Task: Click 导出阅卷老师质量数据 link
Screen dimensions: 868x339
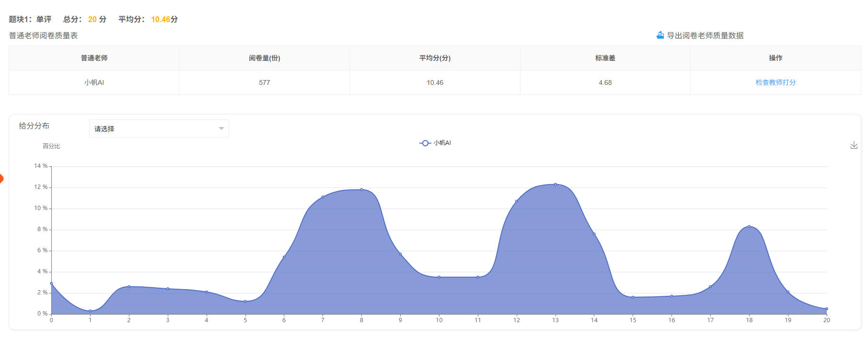Action: [705, 35]
